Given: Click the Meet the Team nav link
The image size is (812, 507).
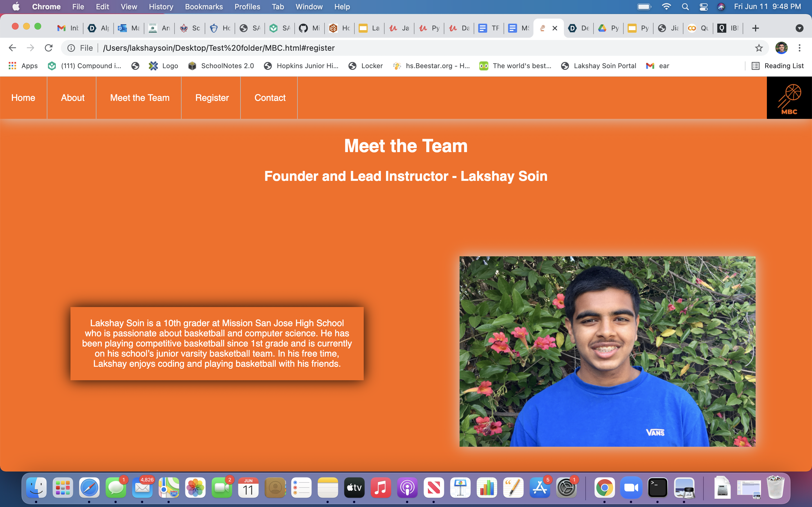Looking at the screenshot, I should pyautogui.click(x=140, y=97).
